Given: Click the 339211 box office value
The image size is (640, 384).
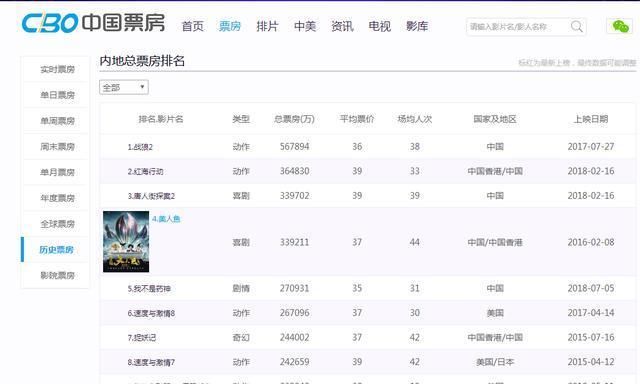Looking at the screenshot, I should 294,242.
